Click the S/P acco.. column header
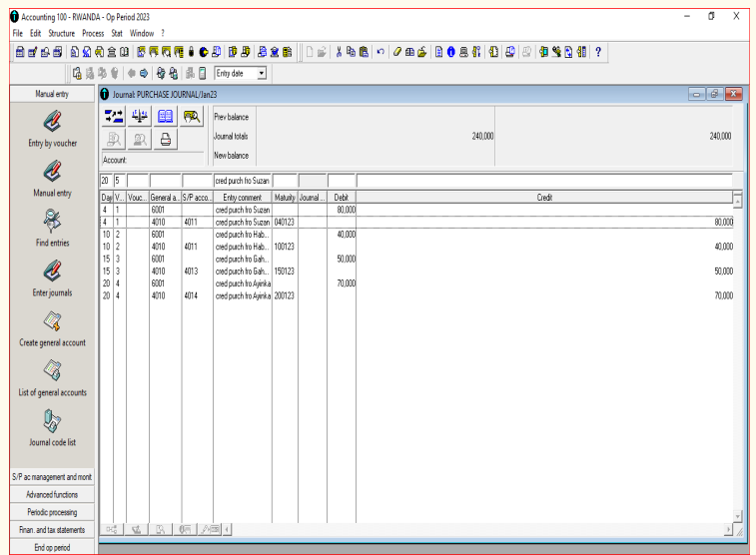This screenshot has width=756, height=555. pyautogui.click(x=197, y=198)
